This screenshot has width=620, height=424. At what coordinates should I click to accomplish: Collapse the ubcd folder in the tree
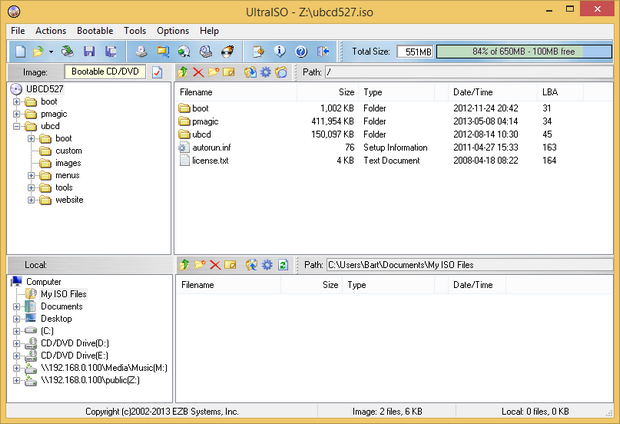coord(17,126)
